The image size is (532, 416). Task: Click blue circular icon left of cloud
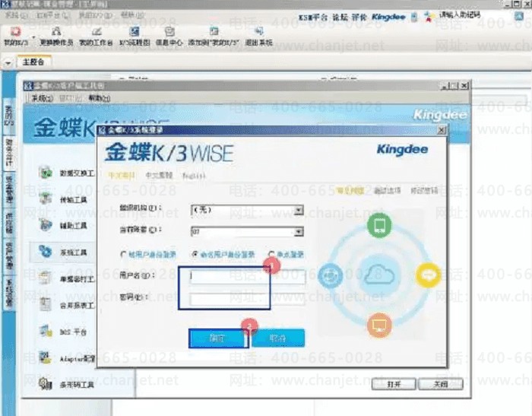tap(330, 275)
